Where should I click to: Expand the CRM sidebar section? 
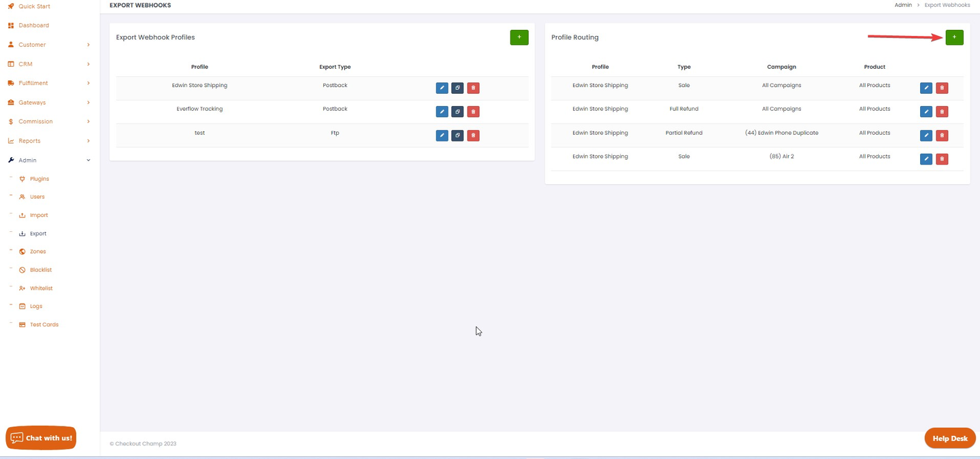tap(48, 64)
